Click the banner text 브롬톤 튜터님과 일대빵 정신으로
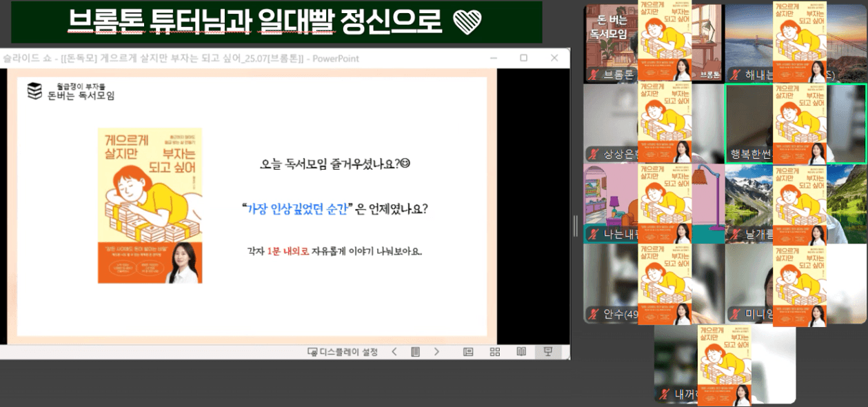The height and width of the screenshot is (407, 868). [x=254, y=22]
